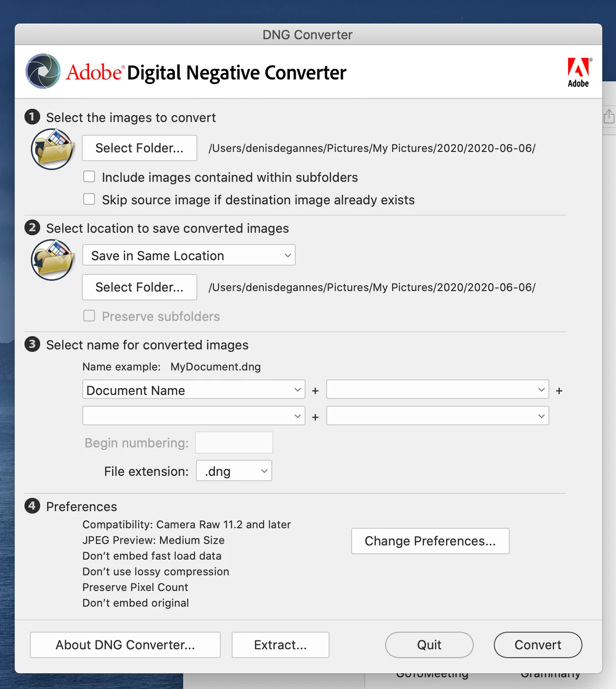Start conversion with the Convert button
This screenshot has width=616, height=689.
click(x=538, y=645)
